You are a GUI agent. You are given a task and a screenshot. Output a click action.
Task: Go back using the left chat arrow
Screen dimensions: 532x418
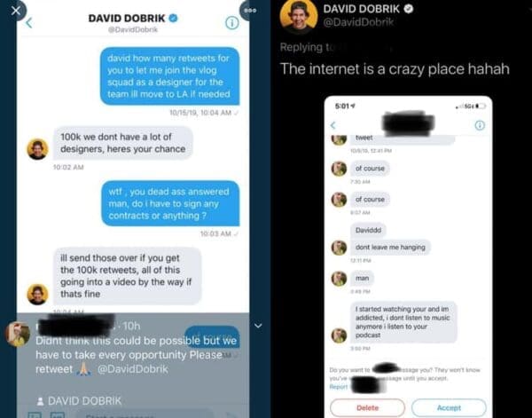click(29, 23)
